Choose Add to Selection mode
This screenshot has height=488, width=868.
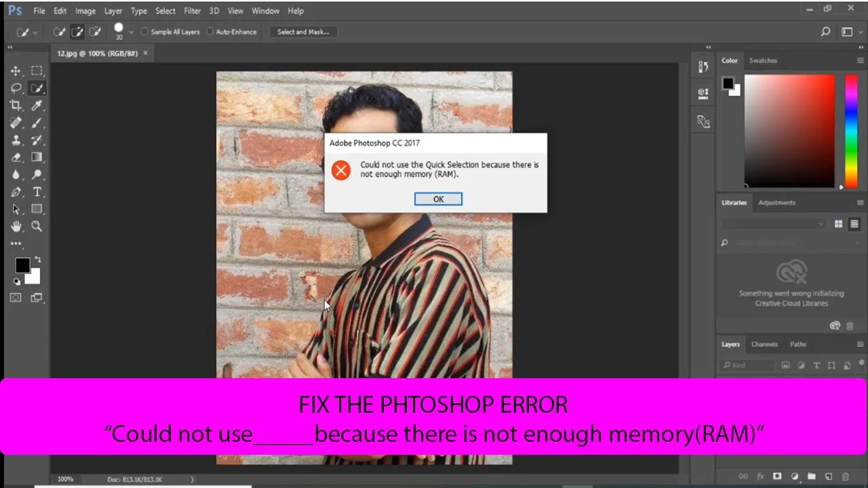click(77, 32)
